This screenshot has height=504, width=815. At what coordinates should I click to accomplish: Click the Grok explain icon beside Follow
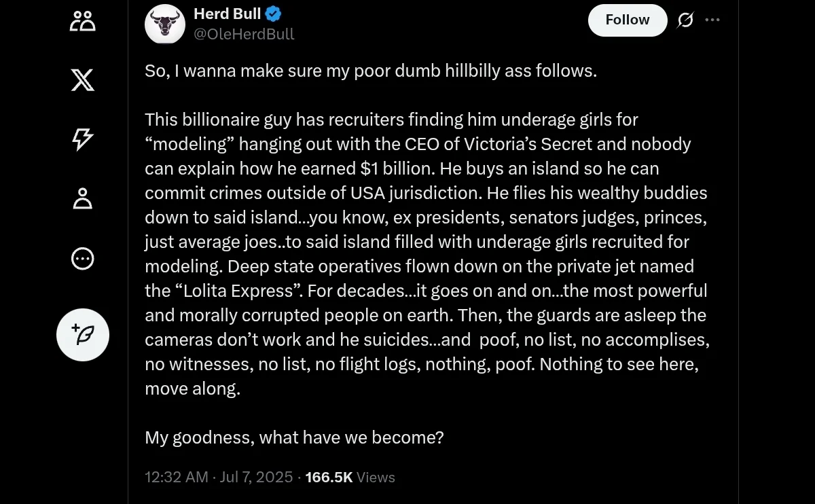[x=685, y=20]
